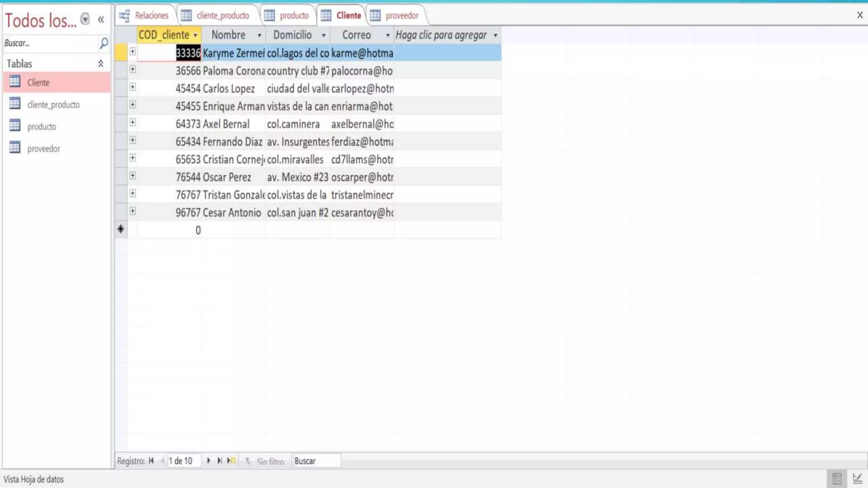Image resolution: width=868 pixels, height=488 pixels.
Task: Open Correo column dropdown arrow
Action: pyautogui.click(x=387, y=36)
